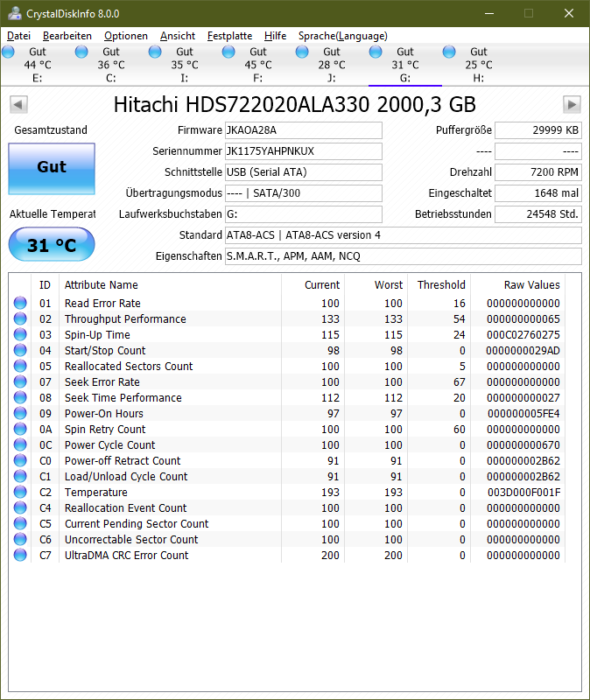Open the Festplatte menu
The image size is (590, 700).
(229, 36)
